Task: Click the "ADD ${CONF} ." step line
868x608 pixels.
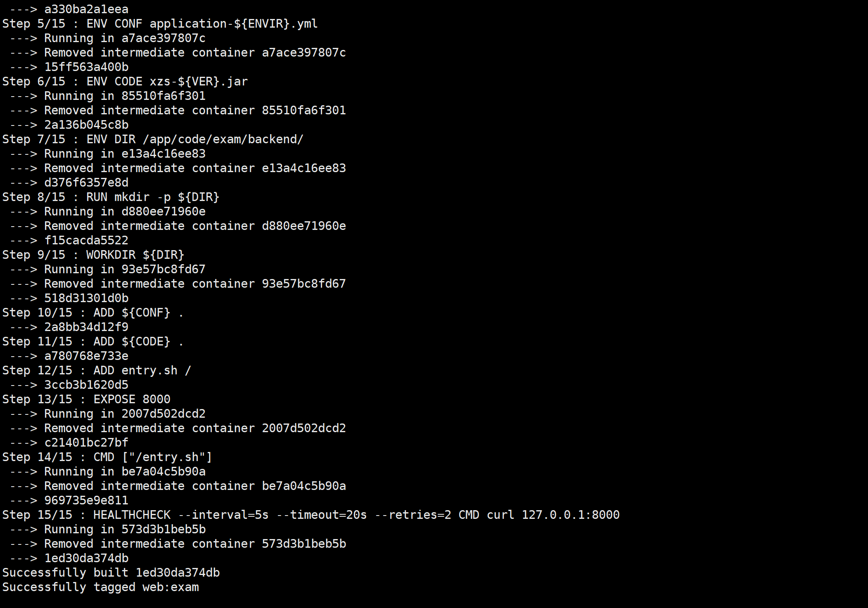Action: (138, 312)
